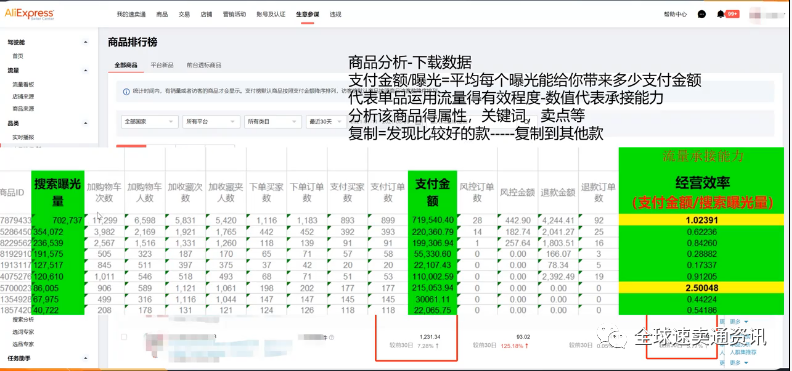The width and height of the screenshot is (792, 371).
Task: Open 营销活动 in top navigation
Action: pos(234,15)
